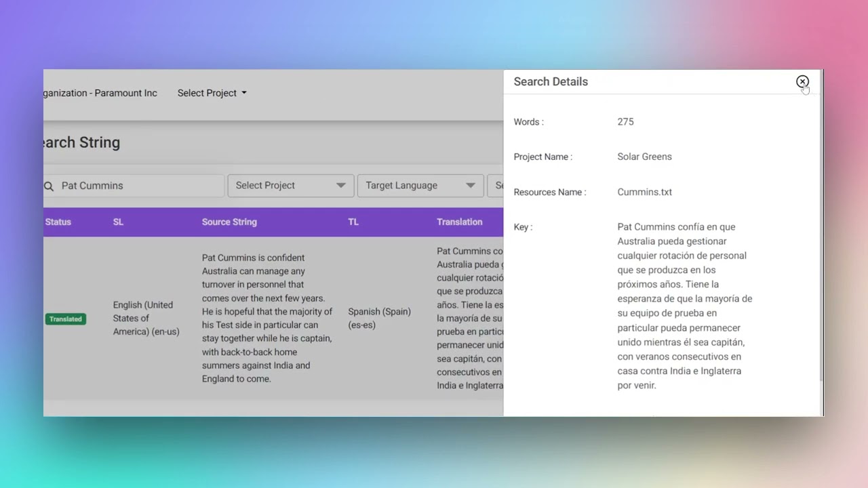Click the Solar Greens project name
The height and width of the screenshot is (488, 868).
644,157
